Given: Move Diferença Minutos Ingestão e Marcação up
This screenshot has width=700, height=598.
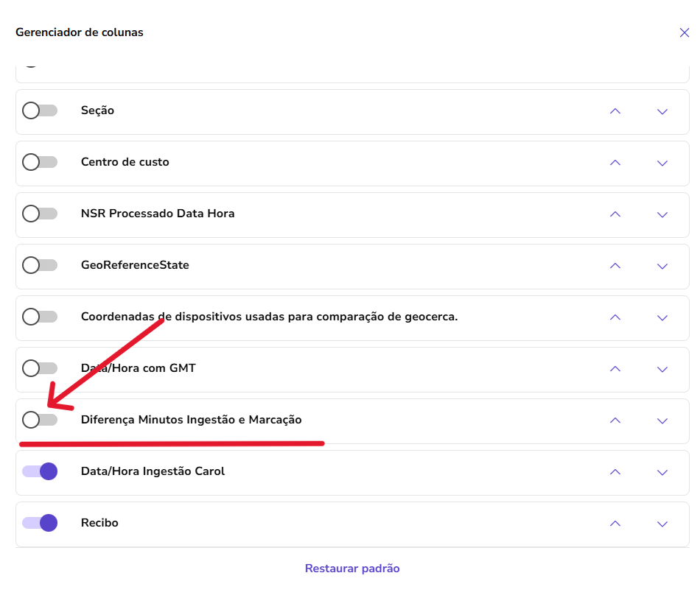Looking at the screenshot, I should tap(615, 421).
